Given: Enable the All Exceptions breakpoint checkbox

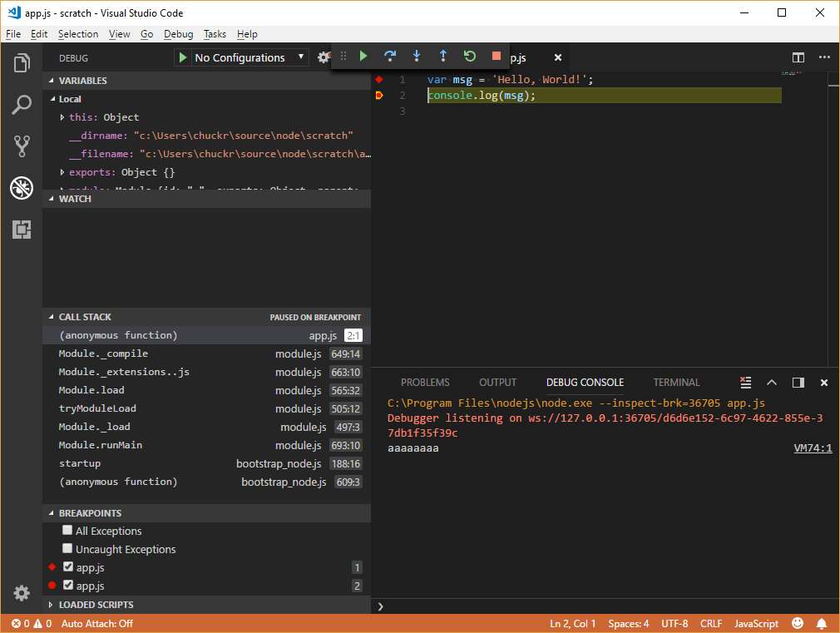Looking at the screenshot, I should 67,531.
